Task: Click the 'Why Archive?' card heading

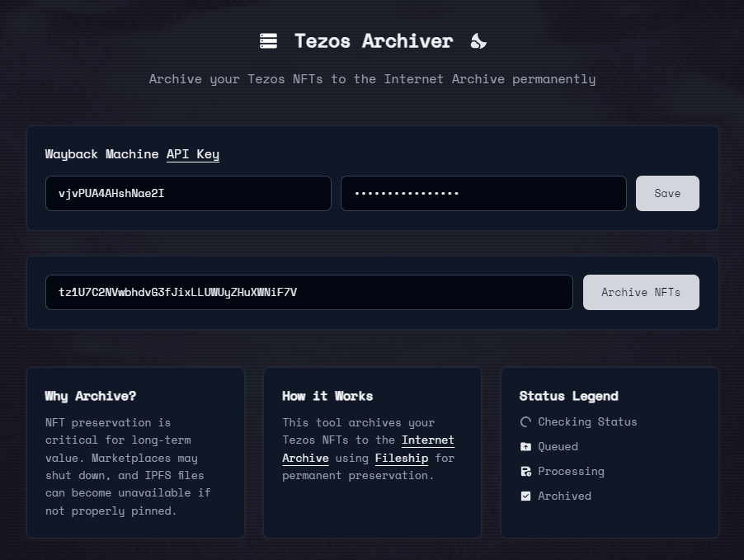Action: point(91,396)
